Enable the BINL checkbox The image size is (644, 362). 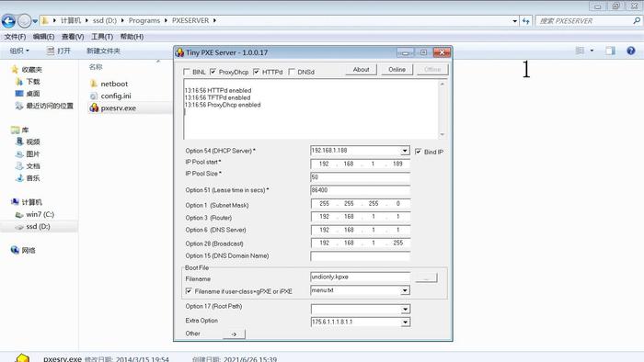click(x=187, y=72)
